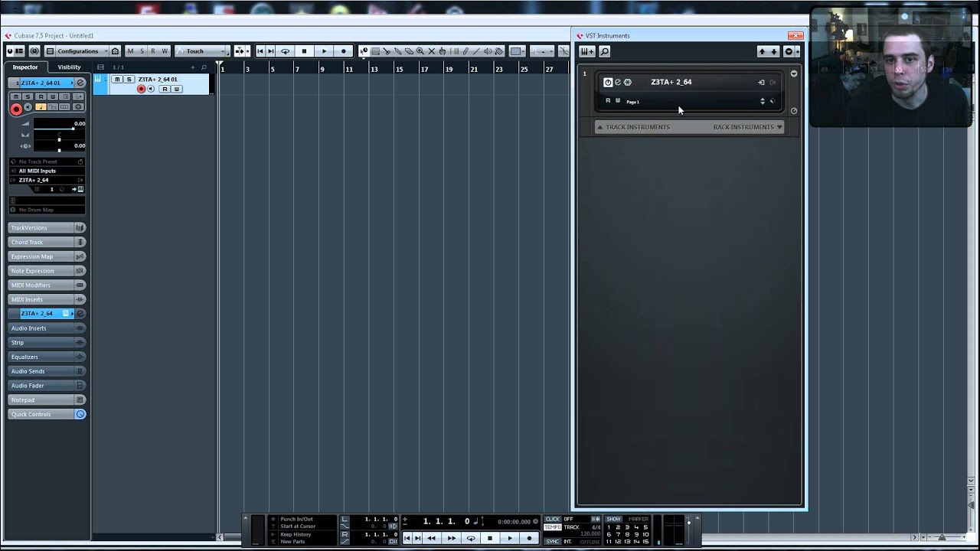Viewport: 980px width, 551px height.
Task: Click the search tracks magnifier icon in track list
Action: pos(204,67)
